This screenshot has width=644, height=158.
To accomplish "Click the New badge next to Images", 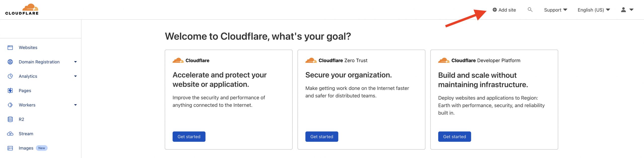I will click(x=42, y=148).
